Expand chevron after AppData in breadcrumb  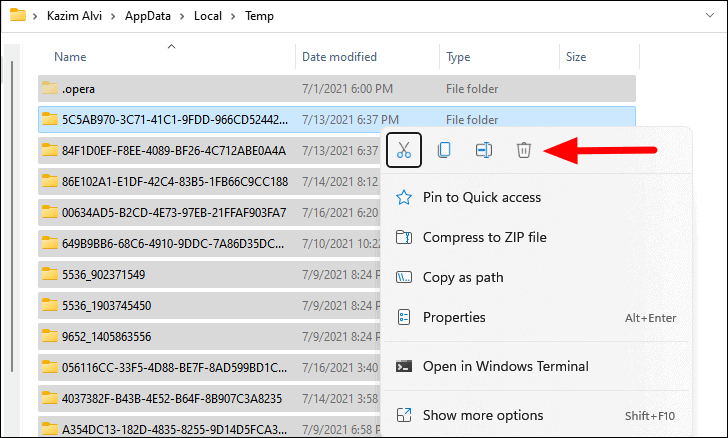178,16
